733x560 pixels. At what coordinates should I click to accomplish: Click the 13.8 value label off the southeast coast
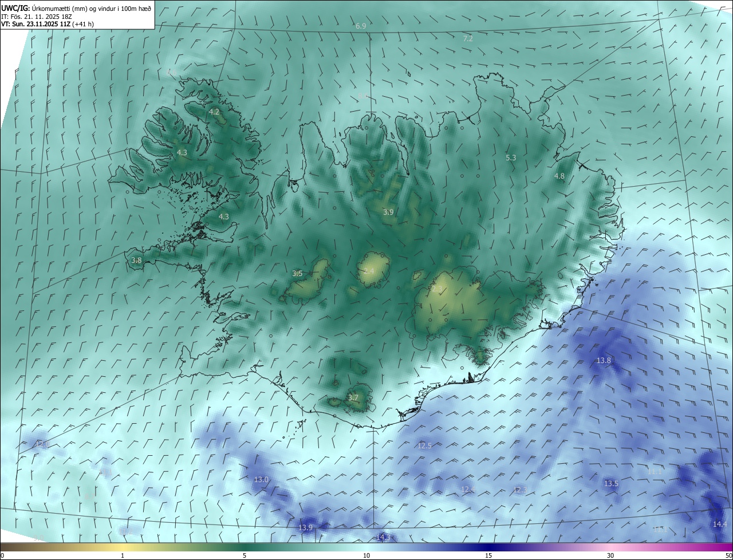point(604,361)
